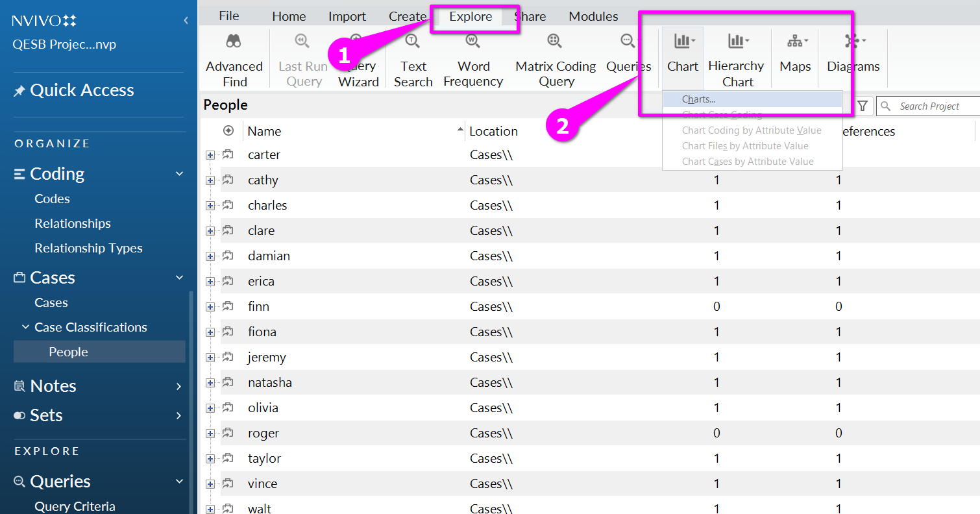Click the case icon beside damian
This screenshot has height=514, width=980.
228,256
